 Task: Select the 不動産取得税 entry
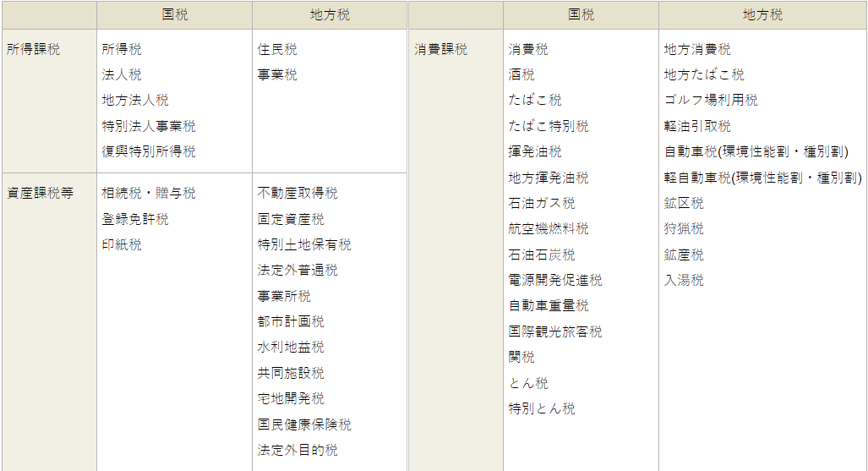point(298,193)
